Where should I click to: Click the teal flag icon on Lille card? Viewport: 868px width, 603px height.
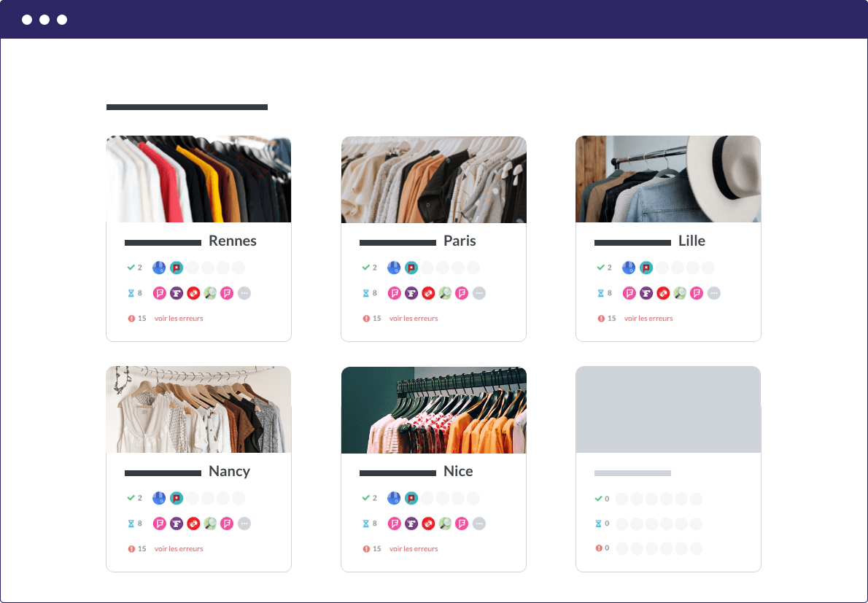point(646,268)
